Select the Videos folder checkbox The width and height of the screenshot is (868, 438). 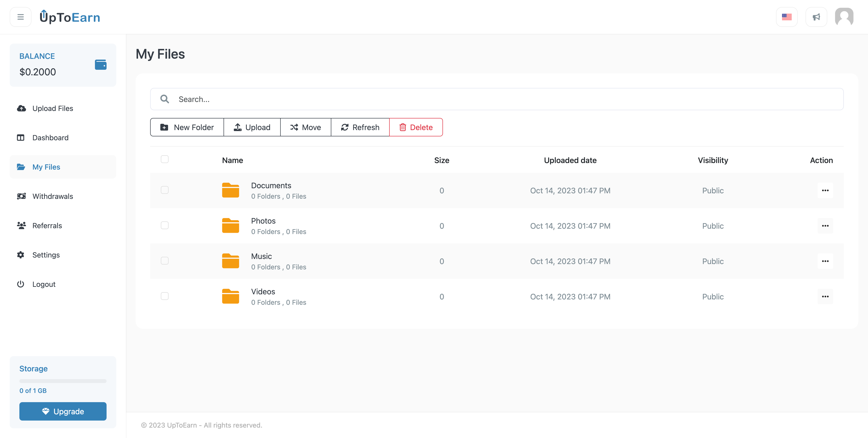click(x=164, y=296)
